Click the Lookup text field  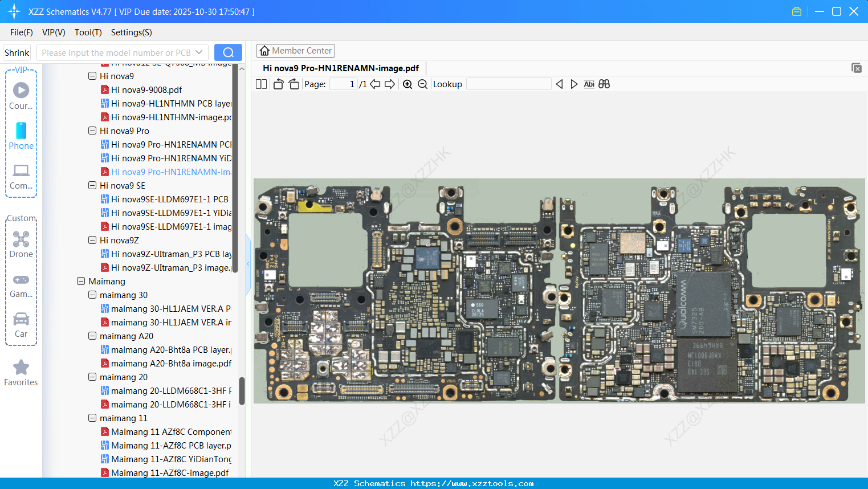[509, 84]
